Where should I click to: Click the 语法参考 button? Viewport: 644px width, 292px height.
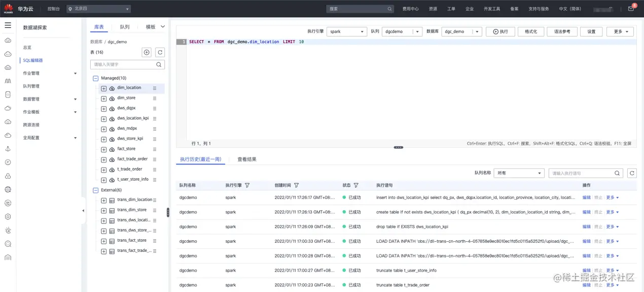[562, 31]
